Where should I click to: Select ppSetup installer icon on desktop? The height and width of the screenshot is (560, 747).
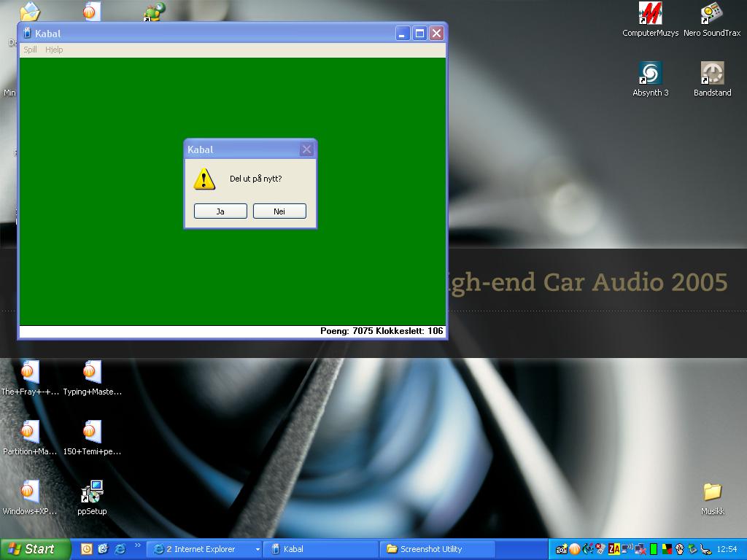click(x=92, y=497)
